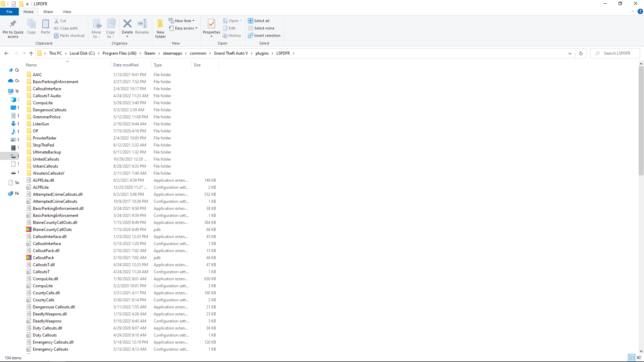Click Select all in Select group
This screenshot has height=362, width=644.
[x=259, y=21]
